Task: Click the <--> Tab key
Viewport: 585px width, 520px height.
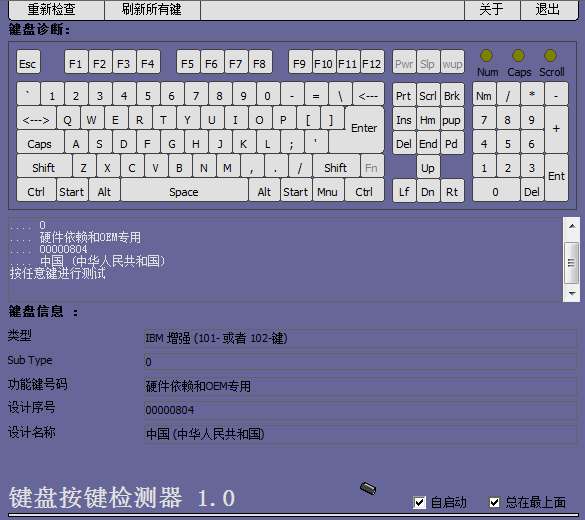Action: [36, 118]
